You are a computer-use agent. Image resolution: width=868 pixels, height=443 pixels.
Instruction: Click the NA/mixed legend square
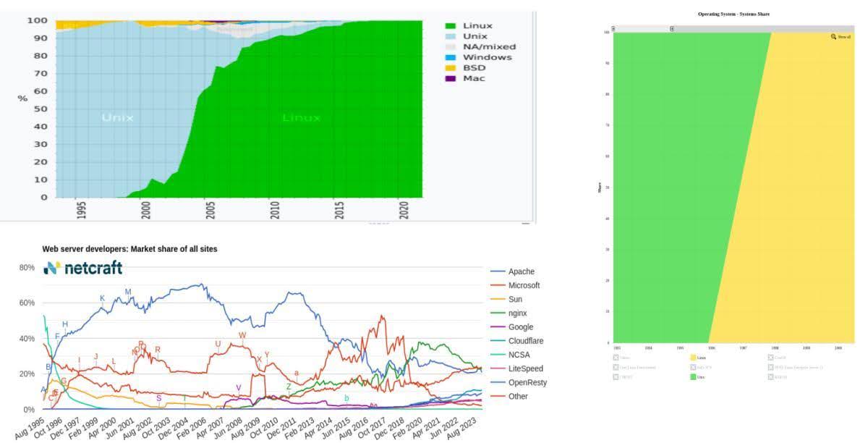(454, 46)
